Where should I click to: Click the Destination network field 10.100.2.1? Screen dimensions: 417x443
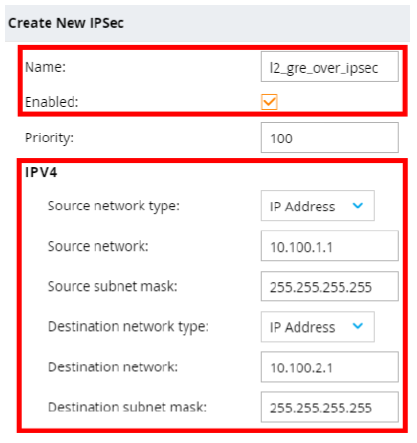[329, 367]
